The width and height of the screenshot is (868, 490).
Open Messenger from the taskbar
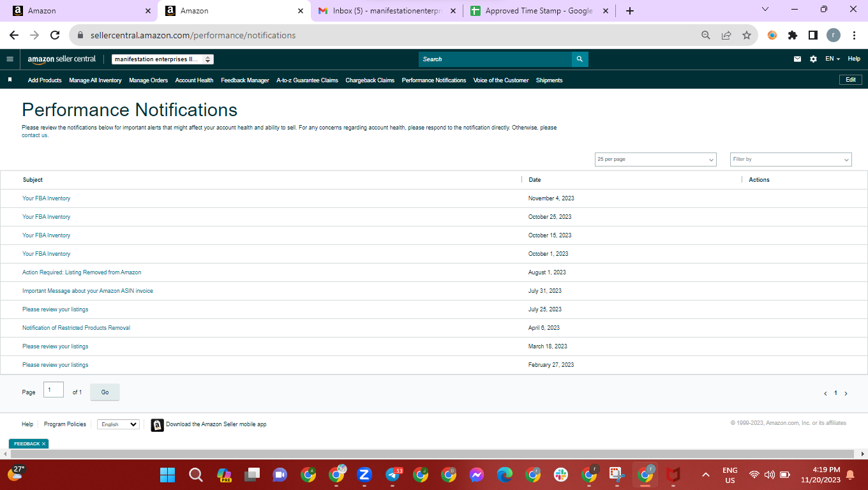click(x=477, y=475)
